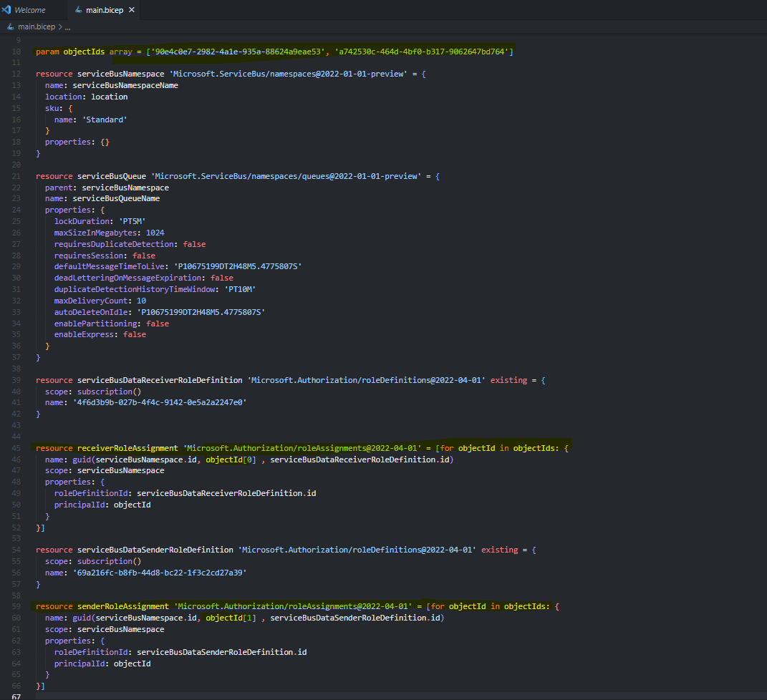Click the bicep icon in breadcrumb bar
Viewport: 767px width, 700px height.
(x=11, y=27)
